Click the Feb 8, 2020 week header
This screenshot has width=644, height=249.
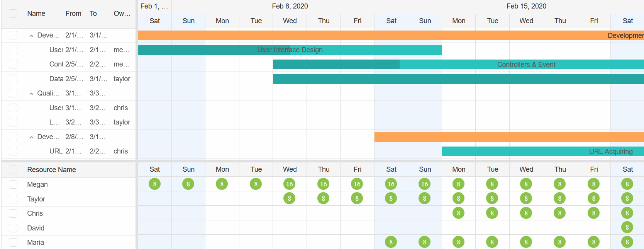pos(290,6)
